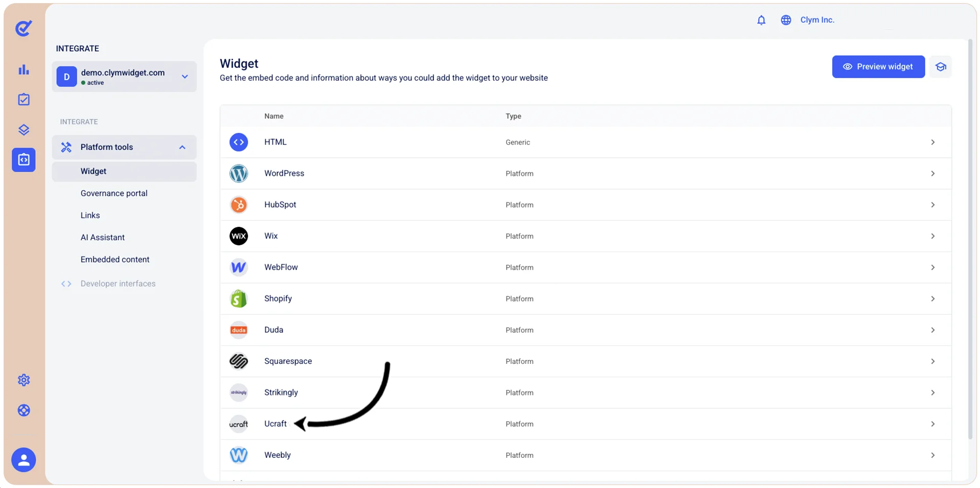
Task: Expand the HTML row chevron
Action: point(932,142)
